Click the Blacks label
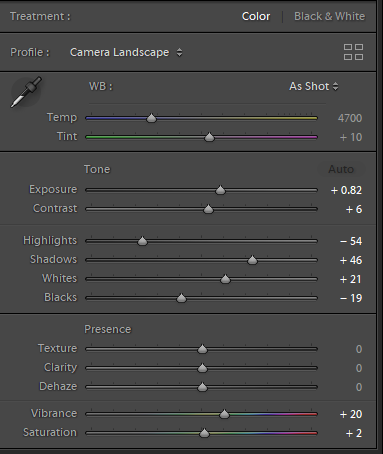 [x=60, y=297]
